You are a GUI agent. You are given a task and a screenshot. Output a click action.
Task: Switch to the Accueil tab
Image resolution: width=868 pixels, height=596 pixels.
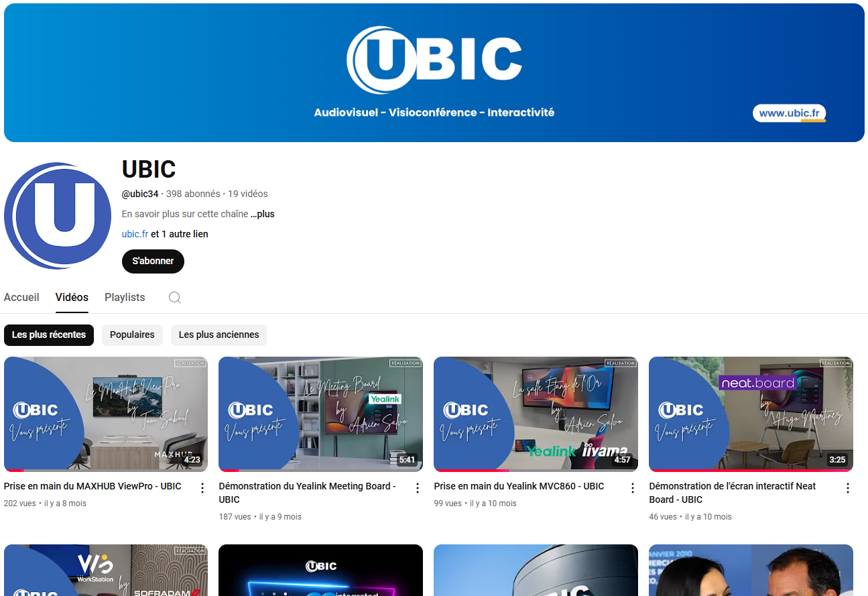click(x=21, y=297)
